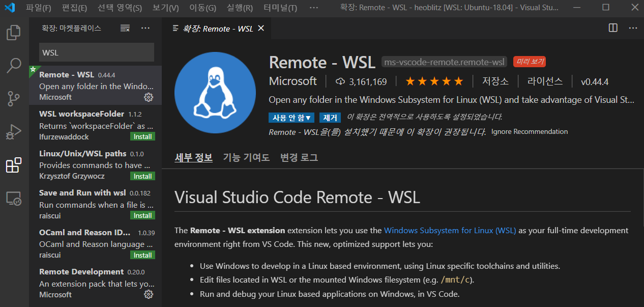The width and height of the screenshot is (644, 307).
Task: Open marketplace panel more actions (…)
Action: [145, 29]
